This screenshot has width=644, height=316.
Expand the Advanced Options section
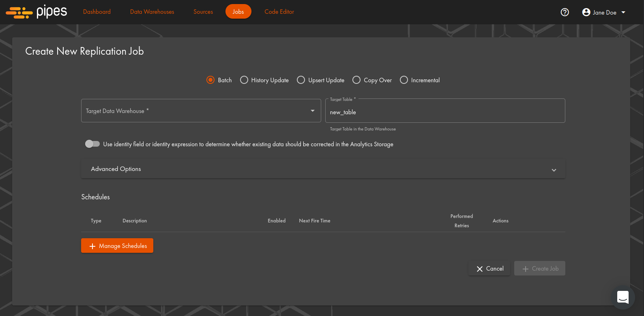[323, 169]
